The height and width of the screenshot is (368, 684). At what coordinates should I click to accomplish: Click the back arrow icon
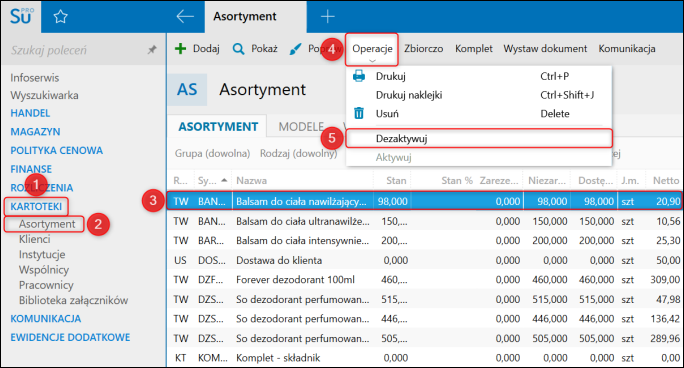pyautogui.click(x=185, y=17)
